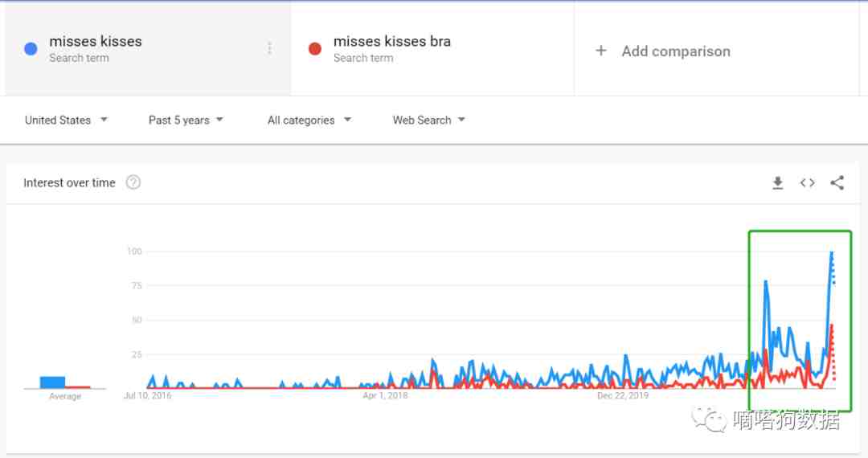Click the red dot beside misses kisses bra
868x458 pixels.
pos(315,49)
